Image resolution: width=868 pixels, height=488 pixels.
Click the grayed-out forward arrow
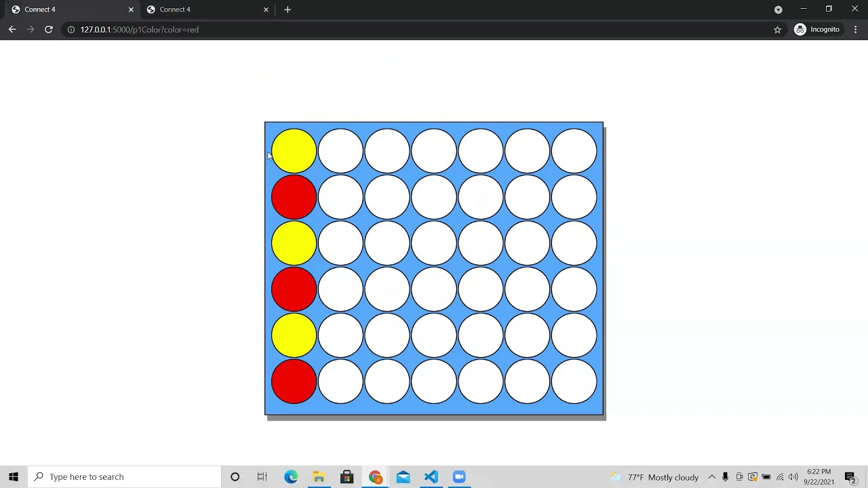(x=31, y=29)
